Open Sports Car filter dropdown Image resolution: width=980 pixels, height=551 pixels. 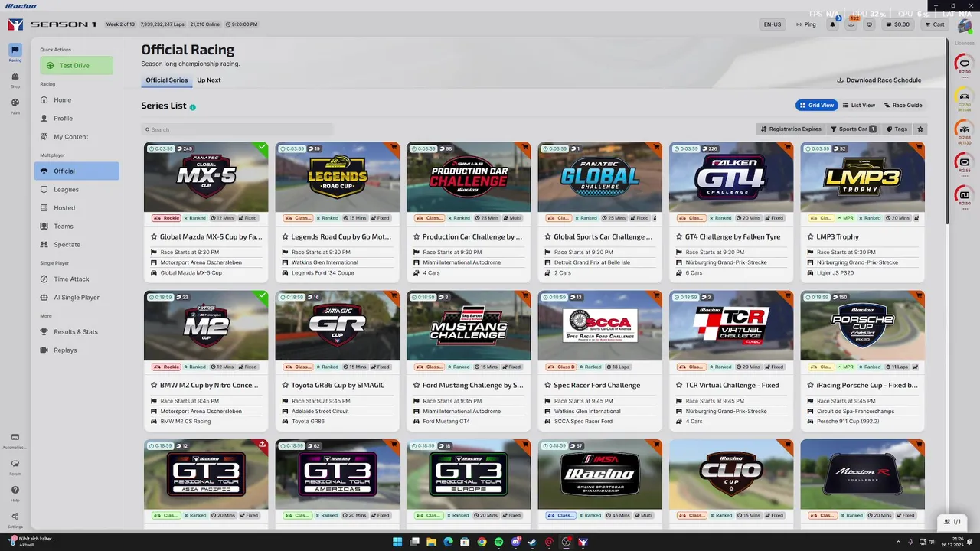(x=854, y=129)
